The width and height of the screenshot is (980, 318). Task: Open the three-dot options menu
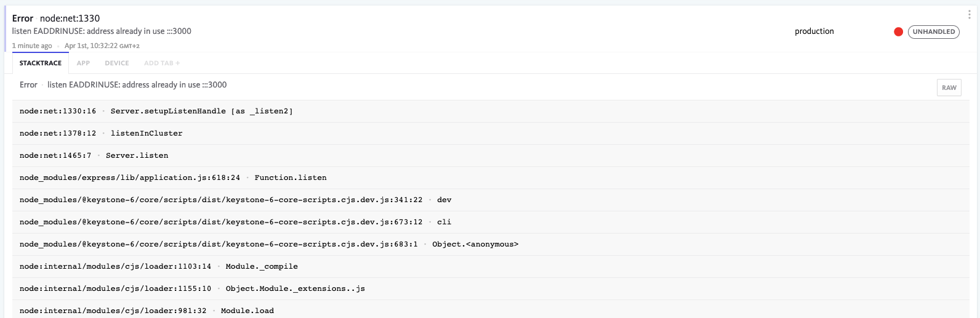click(x=969, y=15)
